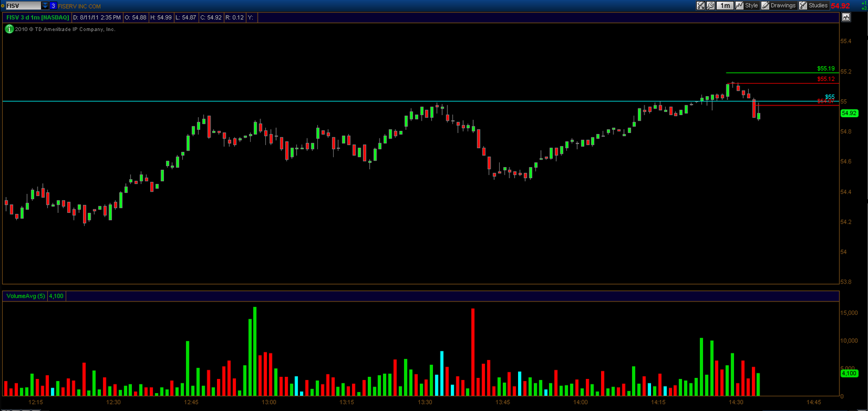Click the date D: 8/11/11 2:35 PM
Viewport: 868px width, 411px height.
click(x=97, y=17)
